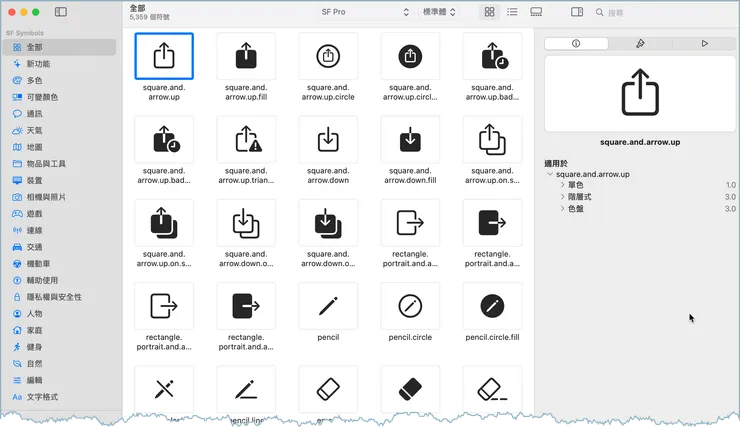Select 連線 in the sidebar
This screenshot has width=740, height=427.
[x=59, y=230]
